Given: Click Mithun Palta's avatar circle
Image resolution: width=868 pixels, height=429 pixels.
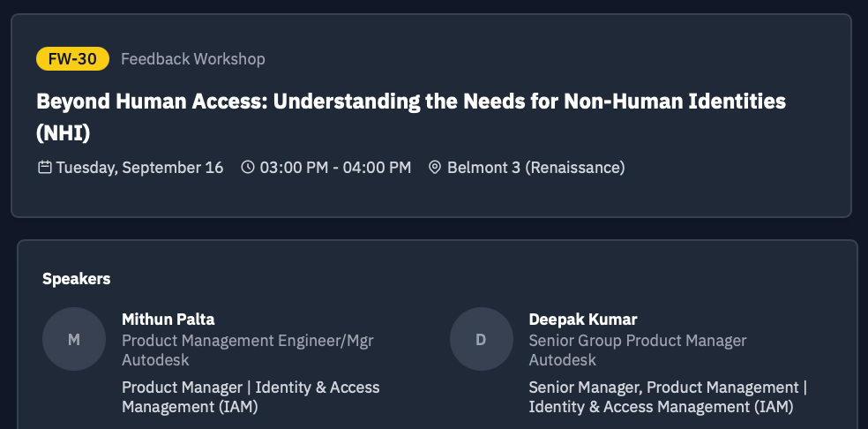Looking at the screenshot, I should pyautogui.click(x=74, y=339).
